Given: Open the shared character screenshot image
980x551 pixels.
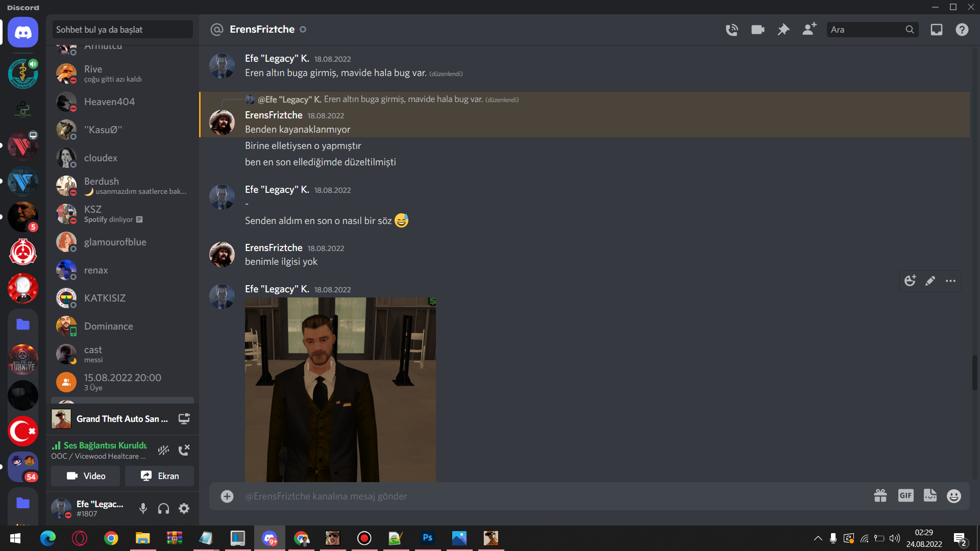Looking at the screenshot, I should click(340, 390).
